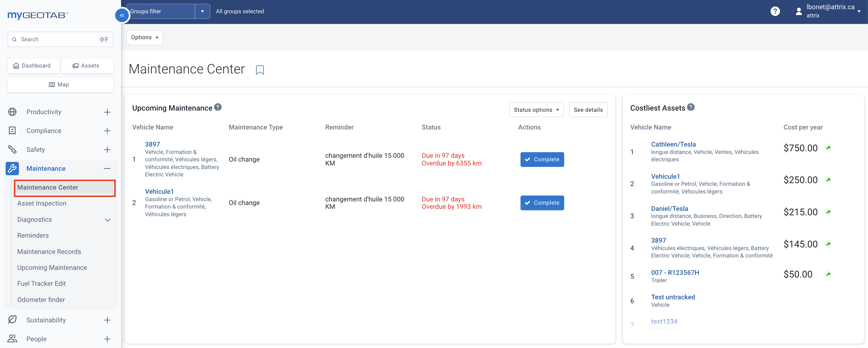
Task: Click the trend arrow icon beside $215.00
Action: 828,212
